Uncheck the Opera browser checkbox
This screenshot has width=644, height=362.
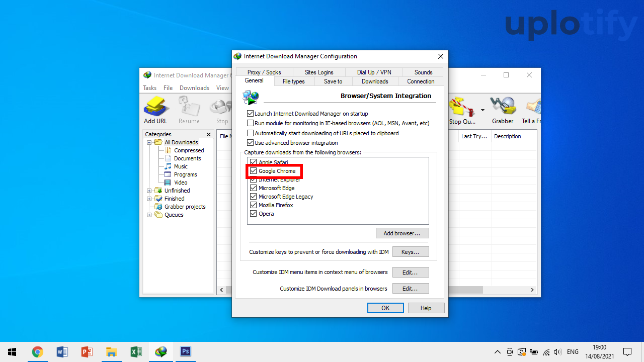pyautogui.click(x=254, y=214)
